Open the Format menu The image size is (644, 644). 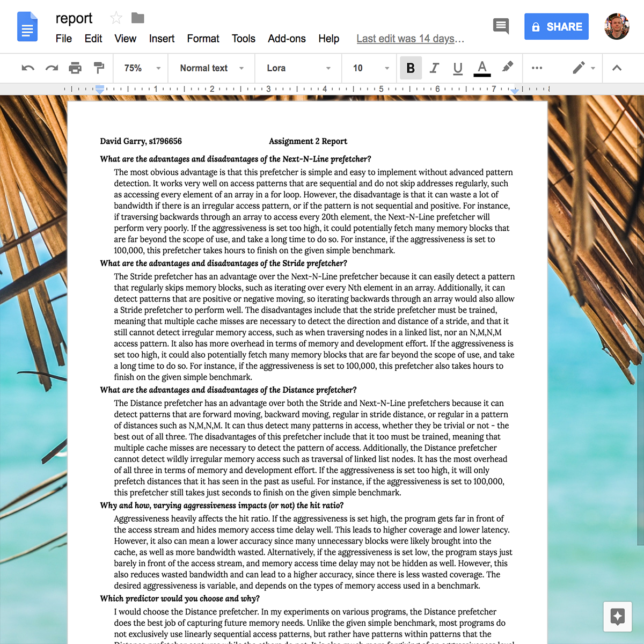coord(203,38)
